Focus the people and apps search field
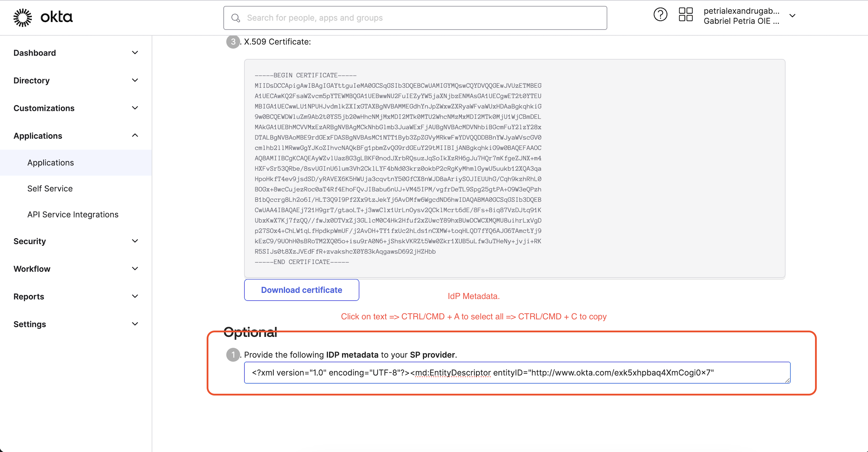 point(421,18)
